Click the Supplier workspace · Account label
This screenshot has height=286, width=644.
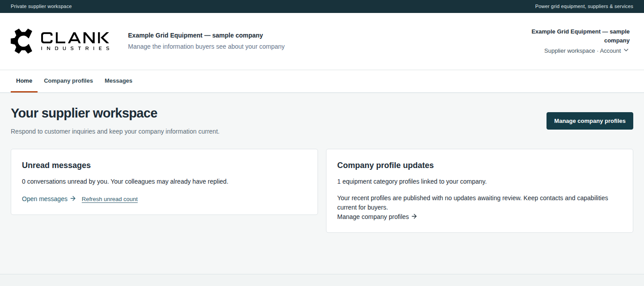582,51
